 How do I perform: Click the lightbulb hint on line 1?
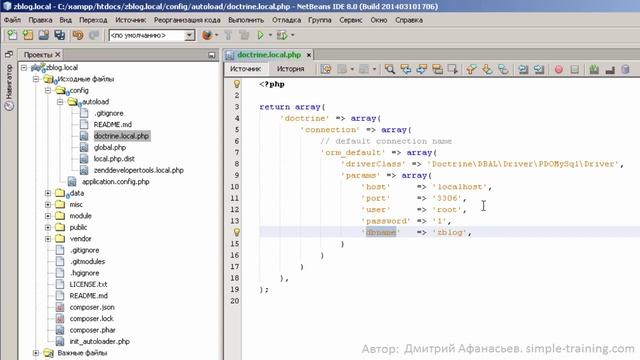(236, 84)
